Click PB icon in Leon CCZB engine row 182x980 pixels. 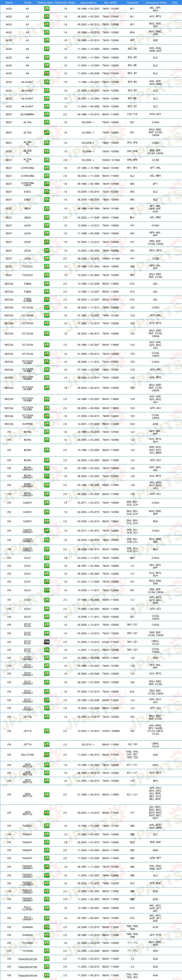point(47,259)
